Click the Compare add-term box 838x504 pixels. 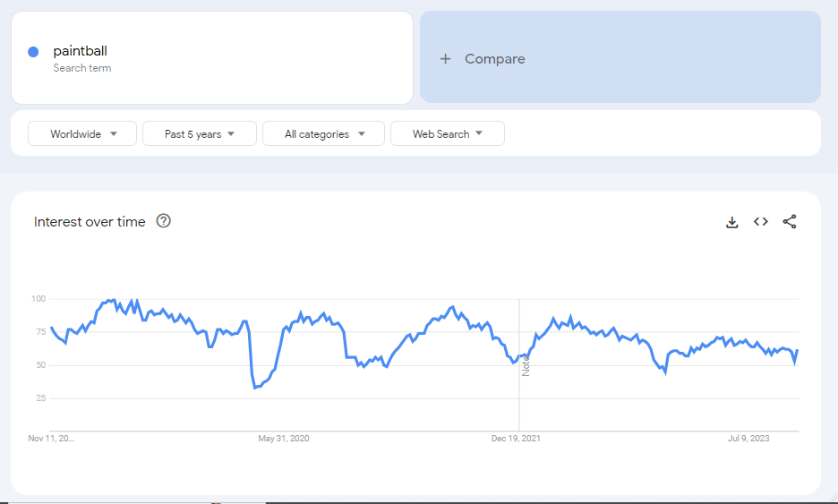click(620, 57)
